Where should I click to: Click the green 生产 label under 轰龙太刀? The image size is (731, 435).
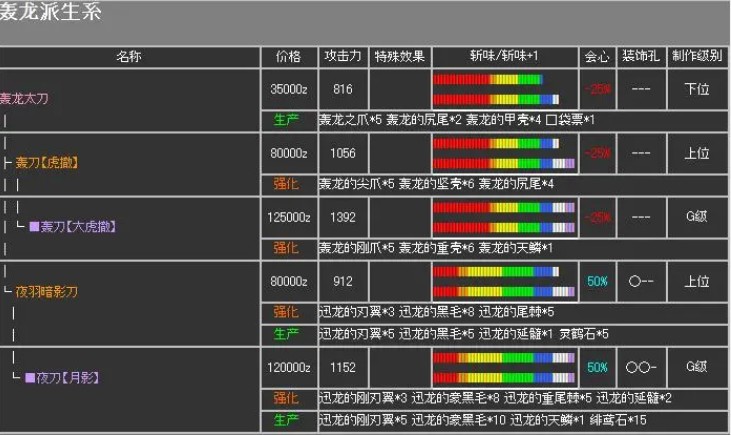coord(287,120)
